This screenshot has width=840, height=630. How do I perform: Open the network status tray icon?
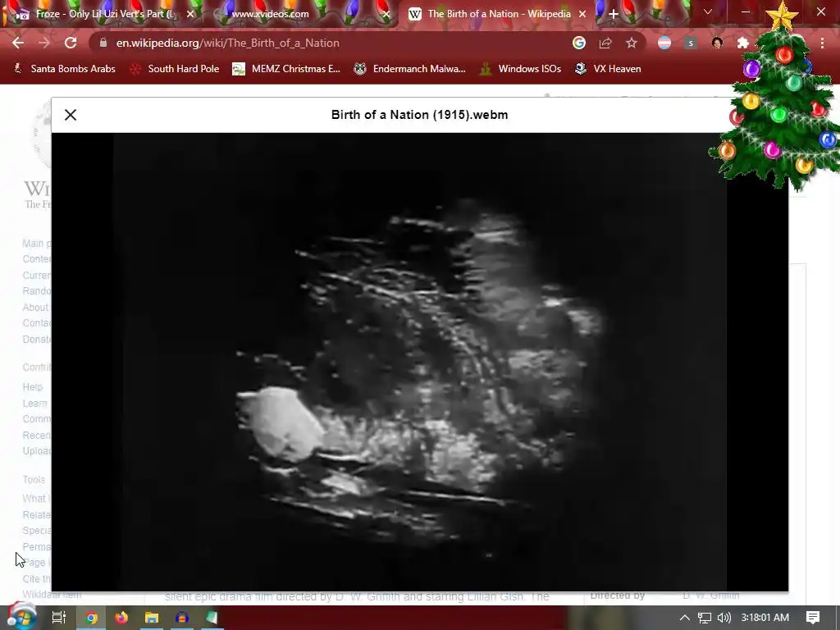(x=704, y=618)
